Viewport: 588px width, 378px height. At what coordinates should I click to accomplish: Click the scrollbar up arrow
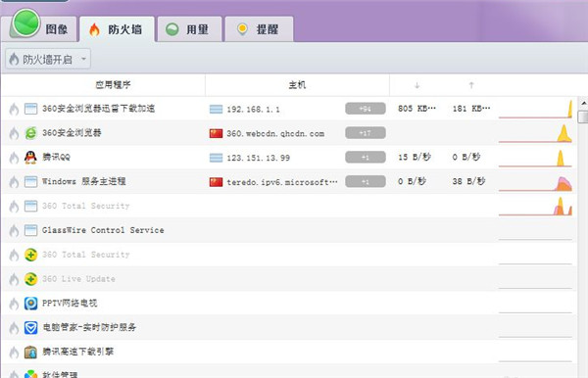tap(583, 103)
